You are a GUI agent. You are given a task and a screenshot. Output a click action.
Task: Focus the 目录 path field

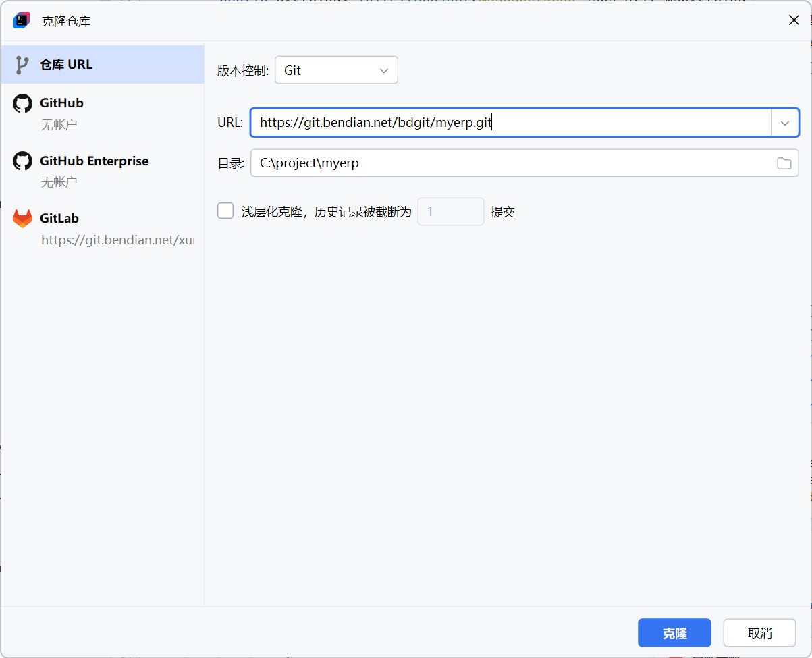click(510, 163)
